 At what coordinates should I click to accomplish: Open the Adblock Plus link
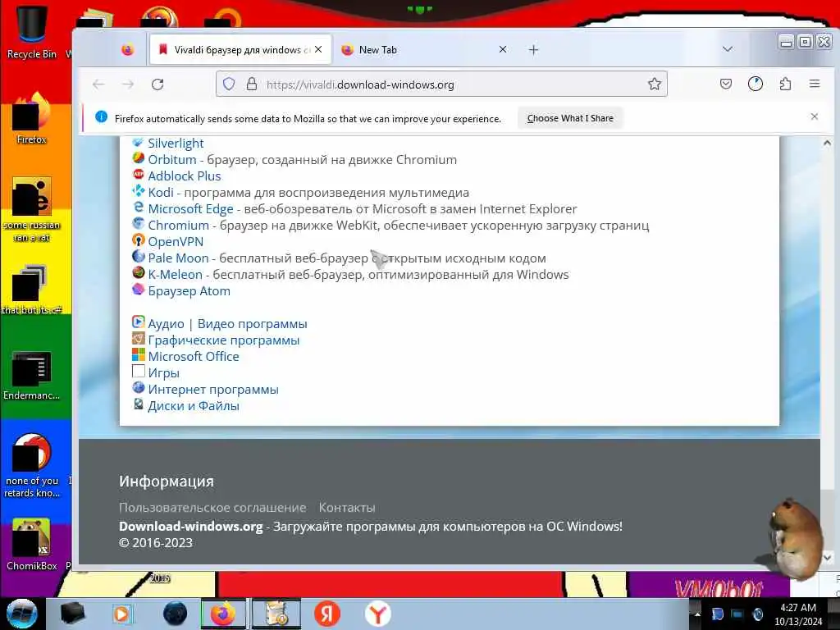click(185, 176)
